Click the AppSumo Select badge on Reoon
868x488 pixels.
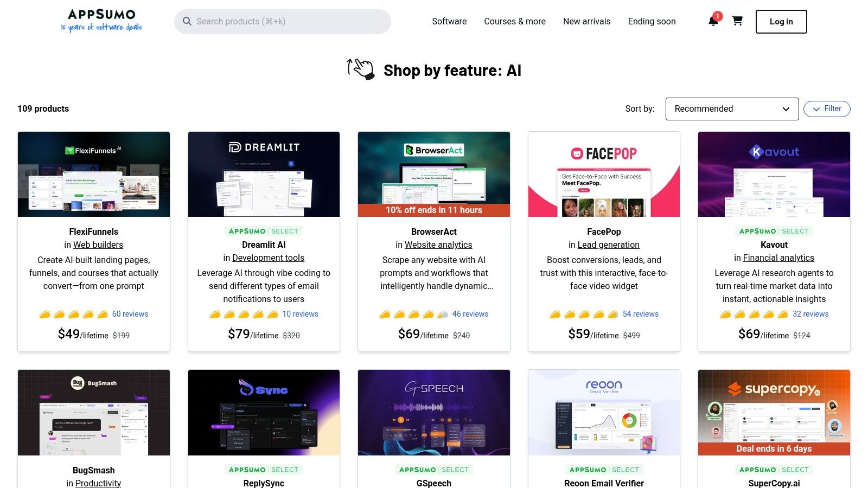(x=604, y=470)
